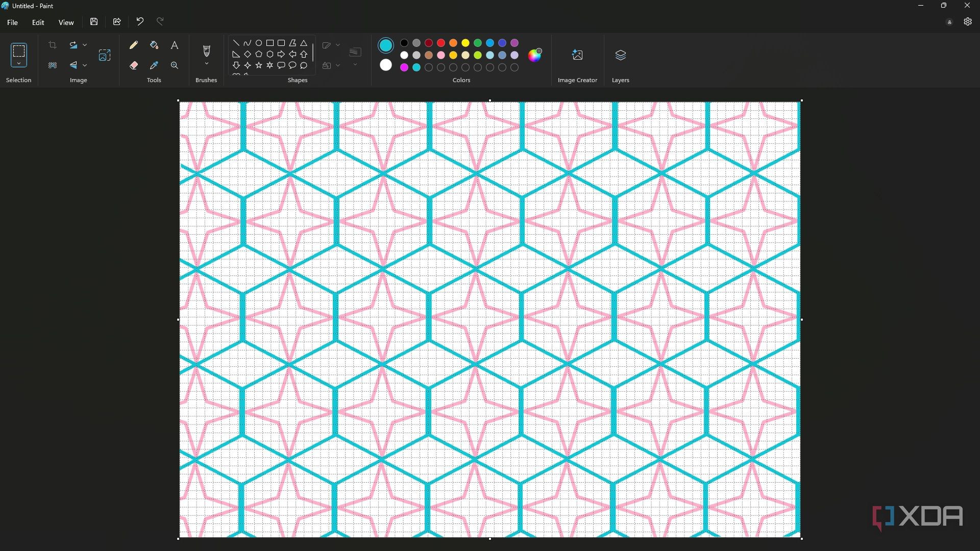Choose the Hexagon shape
980x551 pixels.
point(270,54)
